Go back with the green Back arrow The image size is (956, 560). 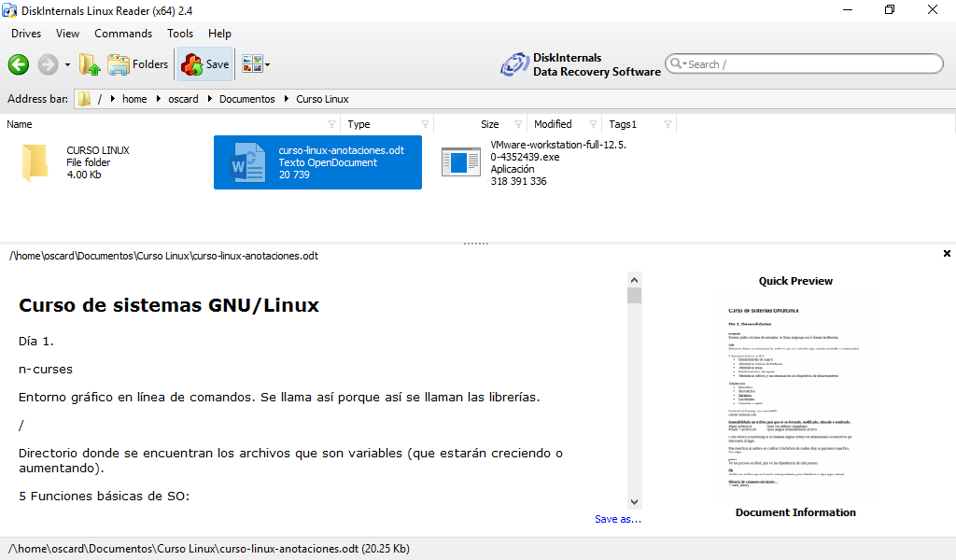19,64
